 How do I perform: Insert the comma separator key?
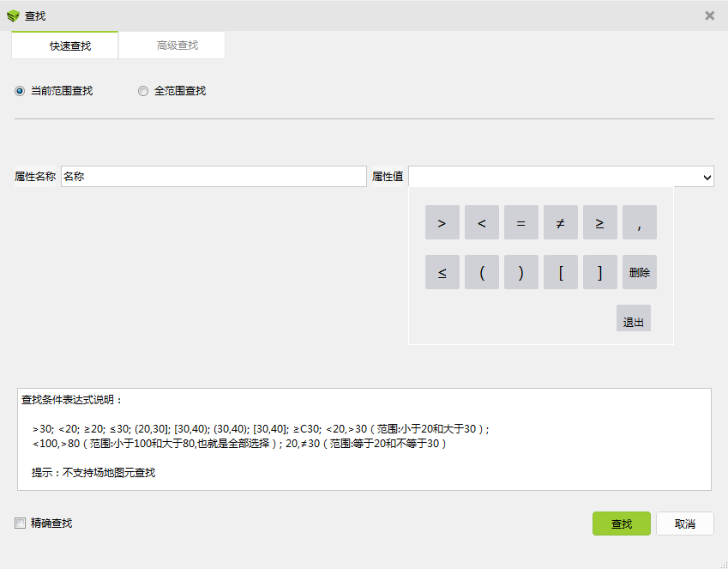(x=640, y=222)
